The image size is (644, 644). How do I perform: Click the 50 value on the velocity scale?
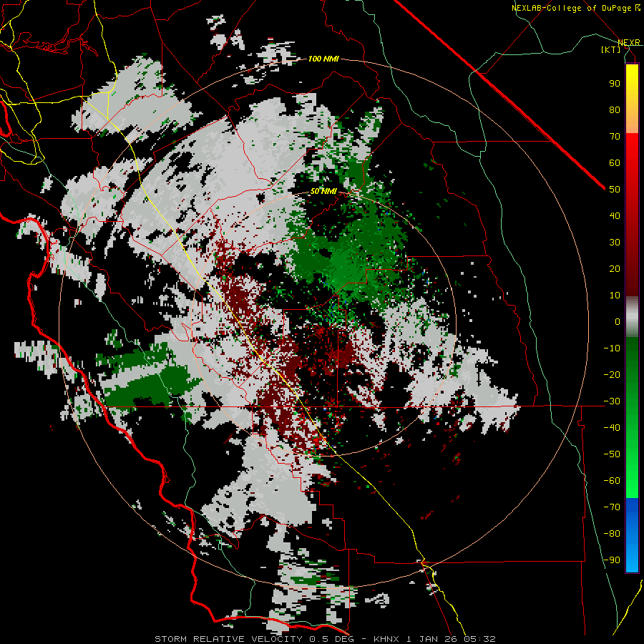pyautogui.click(x=615, y=190)
